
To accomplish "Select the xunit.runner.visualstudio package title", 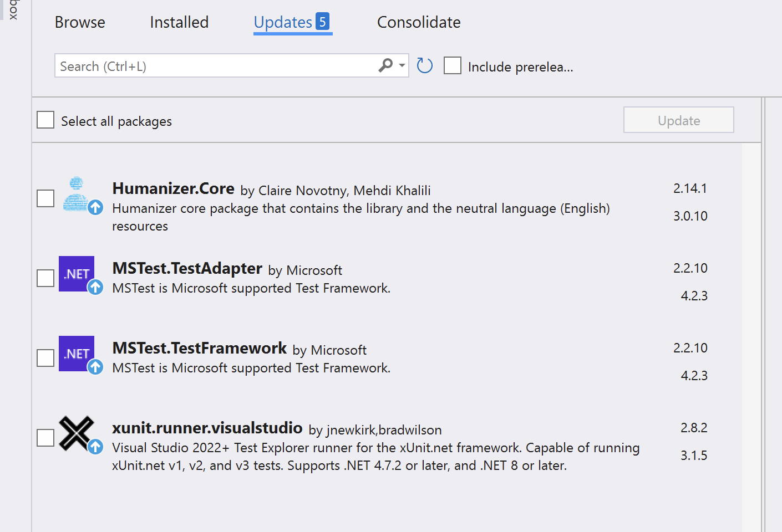I will click(x=207, y=428).
